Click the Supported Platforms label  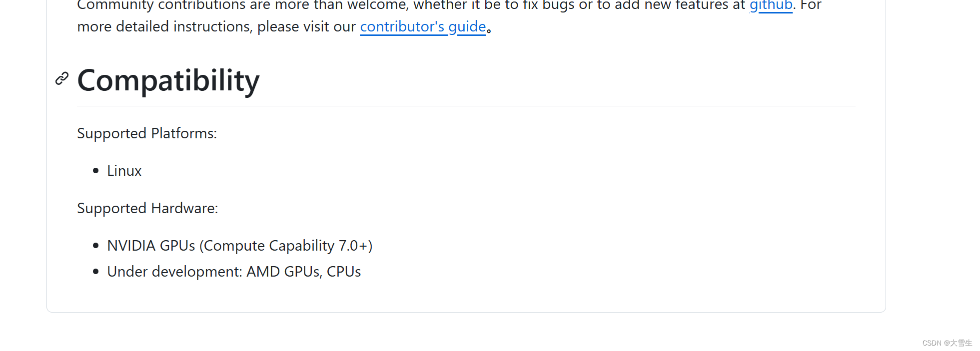[x=147, y=133]
